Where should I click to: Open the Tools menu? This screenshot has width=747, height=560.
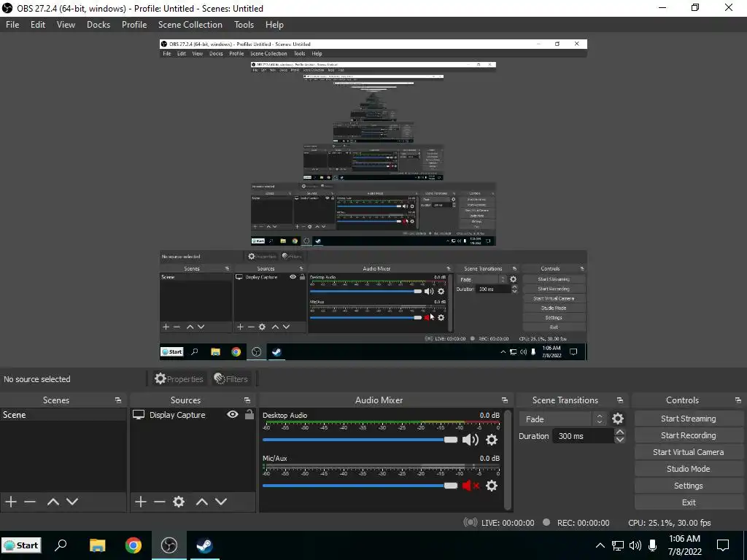point(244,25)
